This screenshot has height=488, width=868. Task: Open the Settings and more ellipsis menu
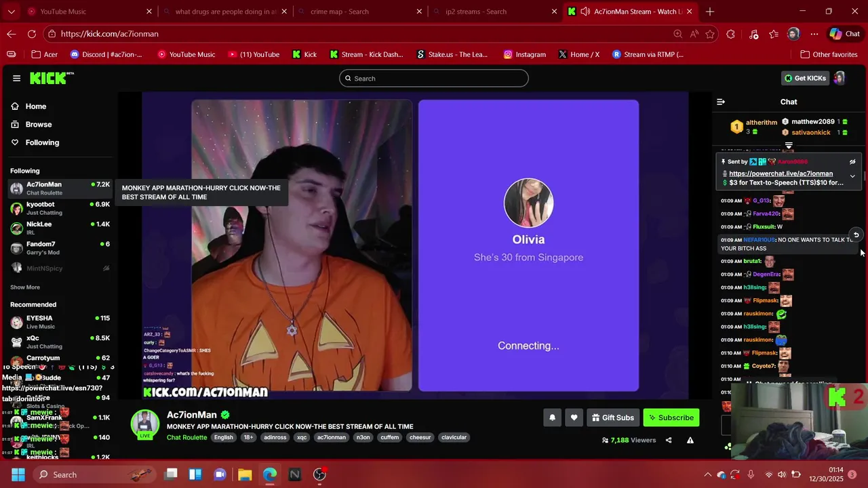(813, 34)
